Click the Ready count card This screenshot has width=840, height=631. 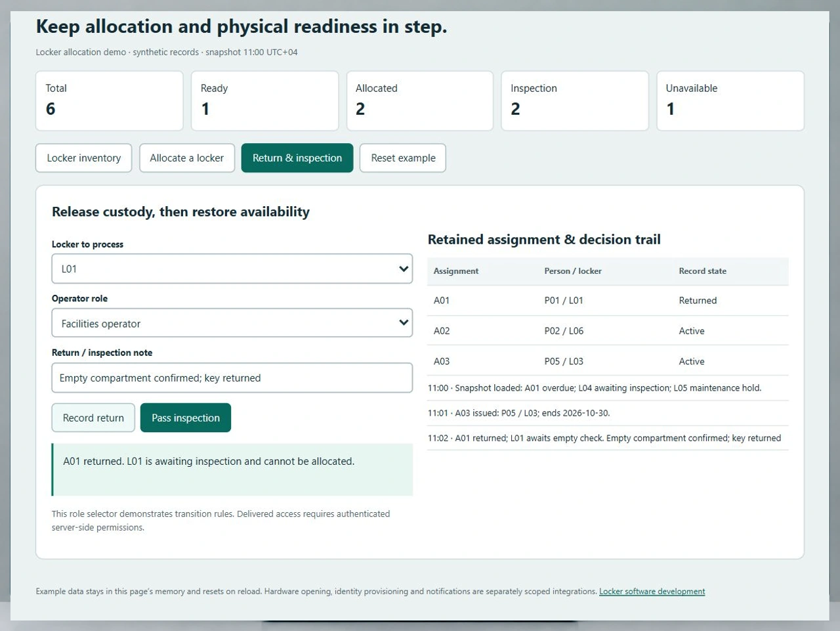264,101
